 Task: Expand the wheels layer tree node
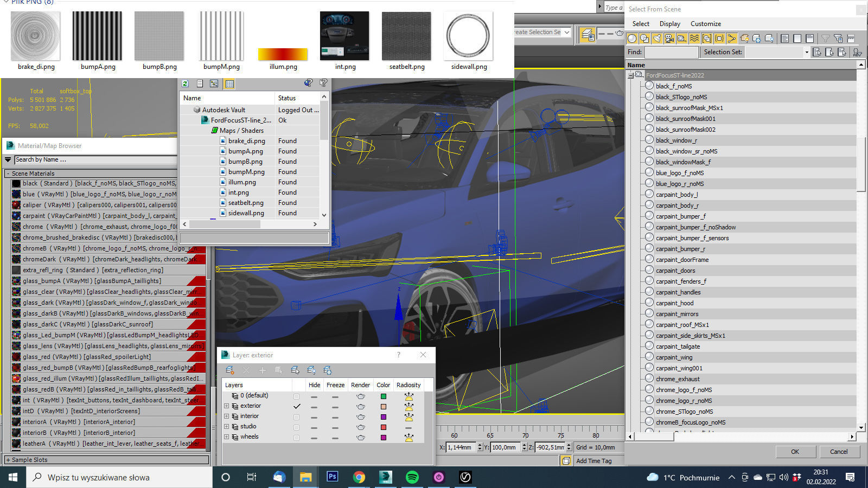point(227,437)
